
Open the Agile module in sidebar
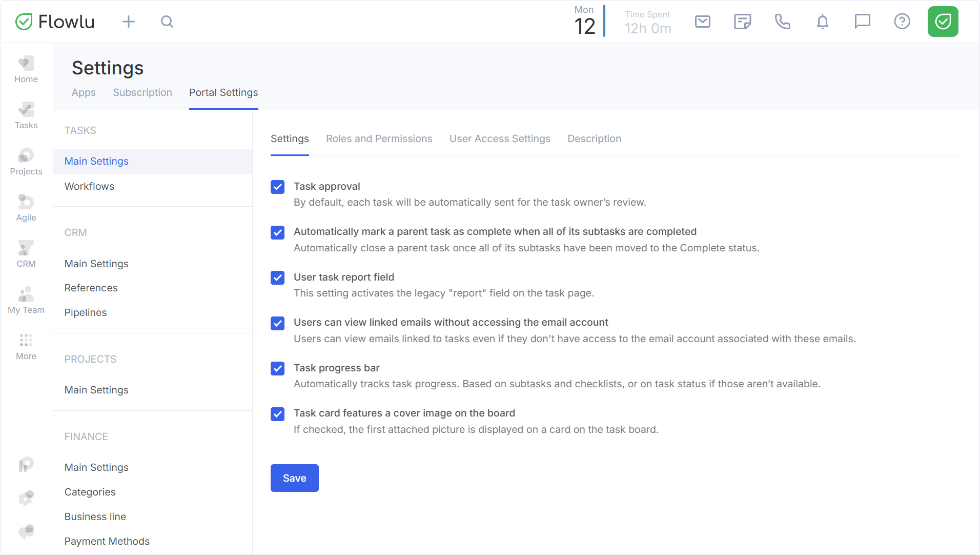(x=26, y=208)
